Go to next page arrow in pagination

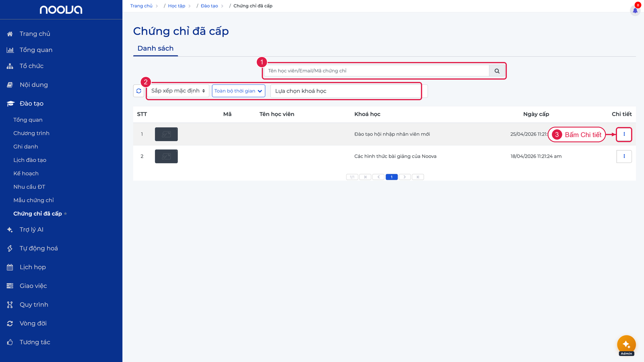[x=405, y=177]
